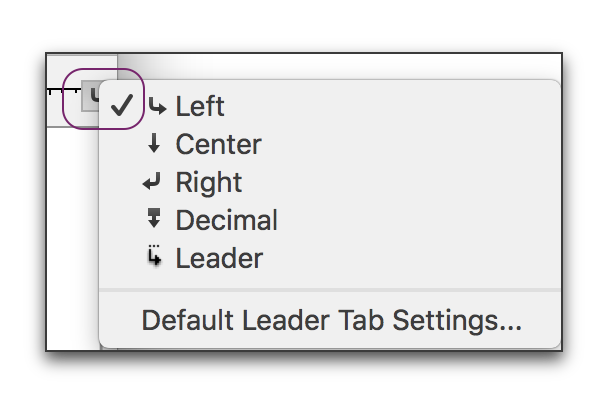609x404 pixels.
Task: Click empty menu space right of Decimal
Action: 418,220
